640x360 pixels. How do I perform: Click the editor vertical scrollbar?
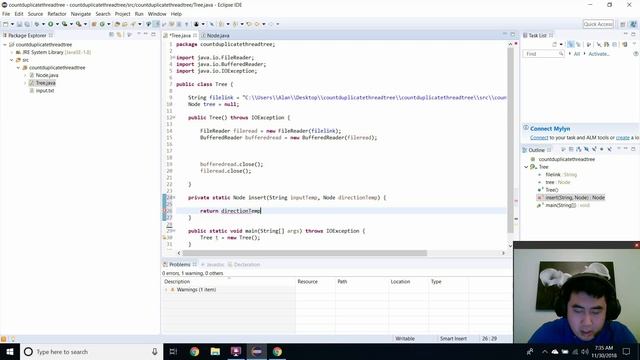click(510, 141)
